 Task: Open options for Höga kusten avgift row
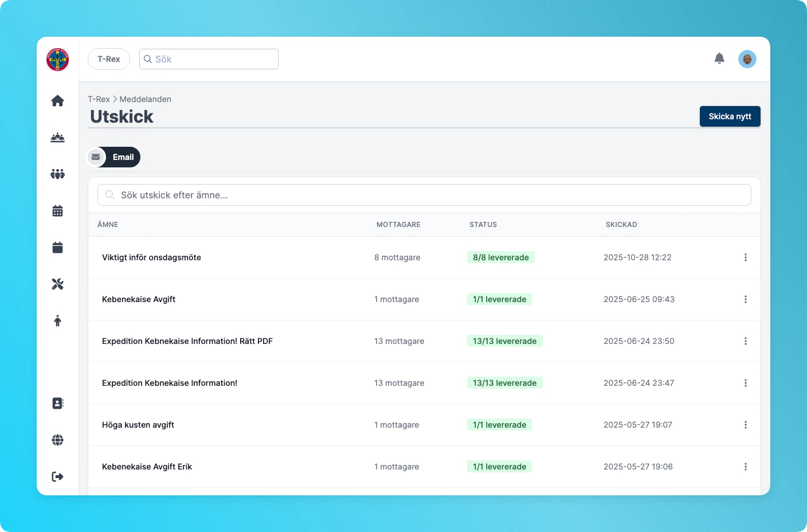point(746,425)
